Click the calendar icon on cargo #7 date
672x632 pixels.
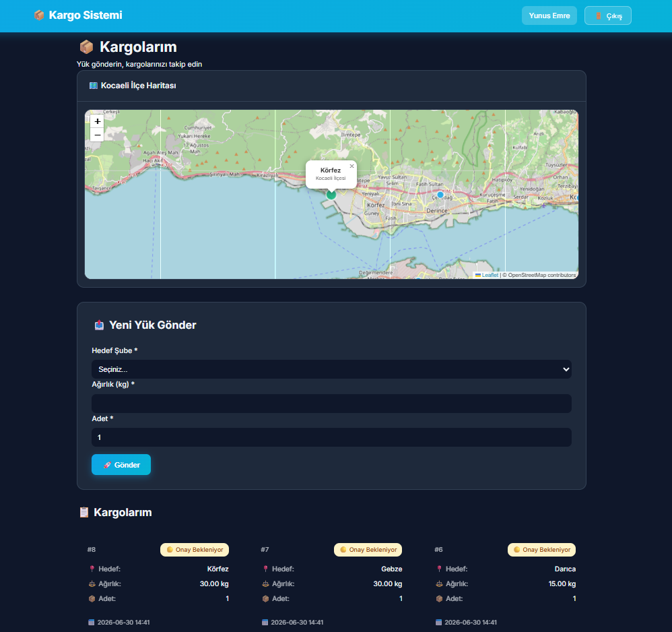coord(265,622)
